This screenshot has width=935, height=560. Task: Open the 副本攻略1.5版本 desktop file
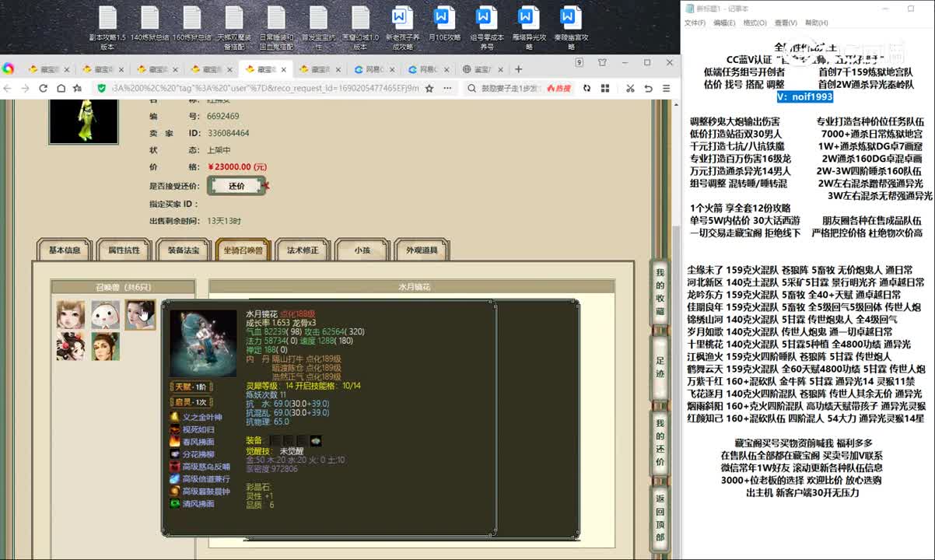107,27
